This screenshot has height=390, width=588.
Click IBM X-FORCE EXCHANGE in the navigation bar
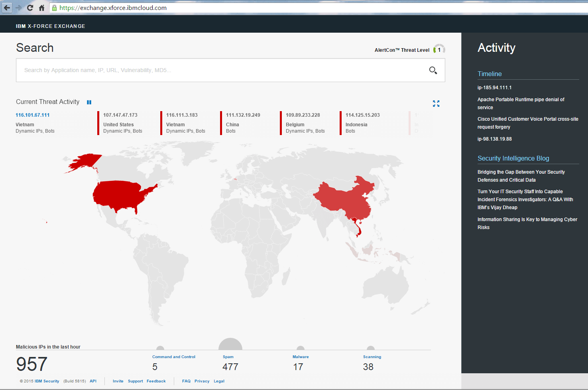(x=50, y=26)
